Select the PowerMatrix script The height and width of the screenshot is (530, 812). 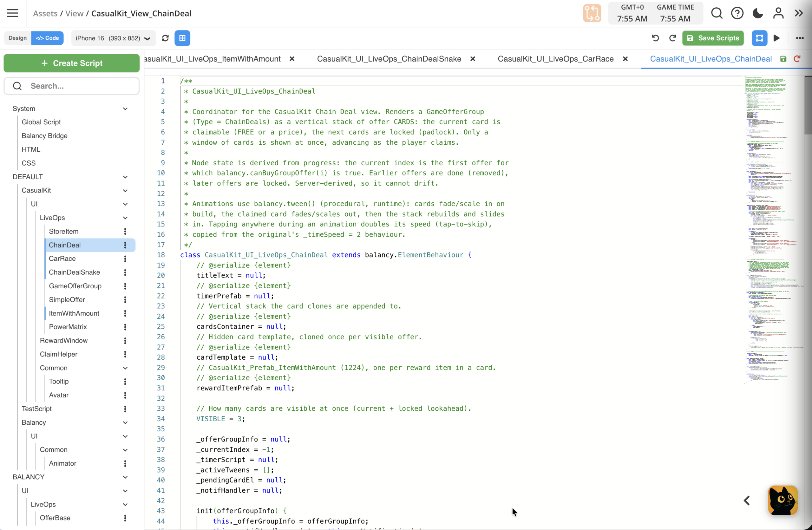pos(68,327)
